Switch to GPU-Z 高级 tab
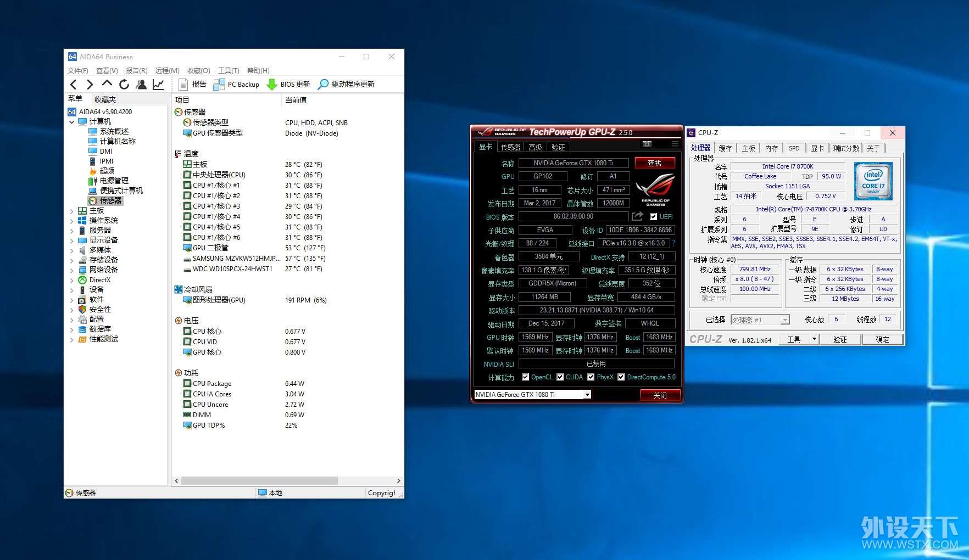The width and height of the screenshot is (969, 560). tap(535, 147)
